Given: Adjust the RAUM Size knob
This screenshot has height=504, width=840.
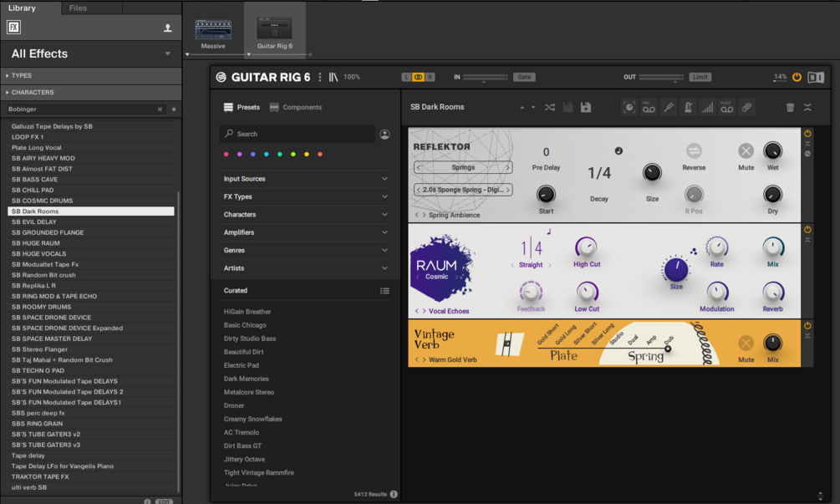Looking at the screenshot, I should click(676, 270).
